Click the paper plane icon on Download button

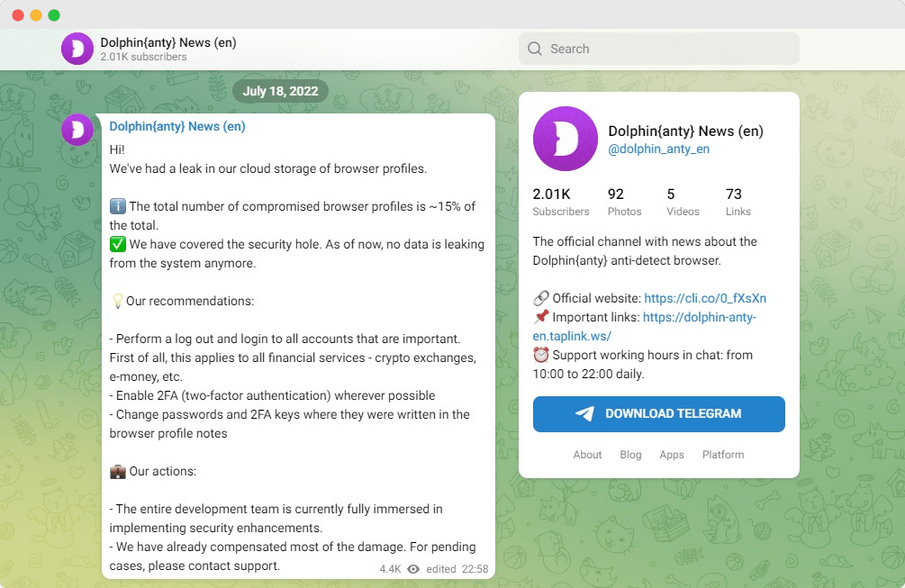click(x=584, y=413)
